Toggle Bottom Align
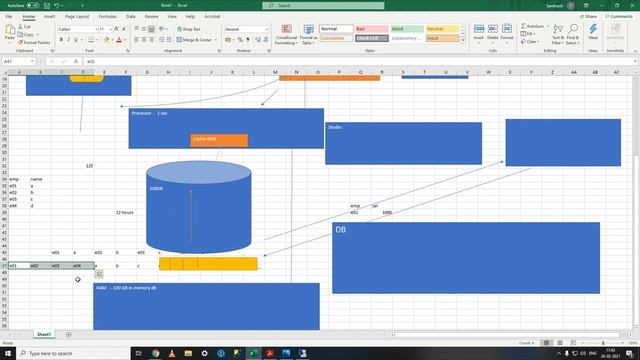Viewport: 640px width, 360px height. (151, 29)
